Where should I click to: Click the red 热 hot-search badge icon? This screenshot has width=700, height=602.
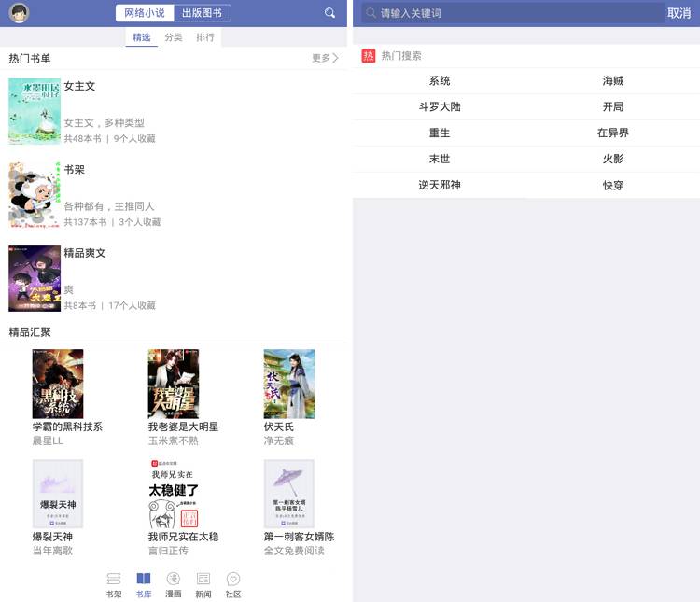pos(369,56)
